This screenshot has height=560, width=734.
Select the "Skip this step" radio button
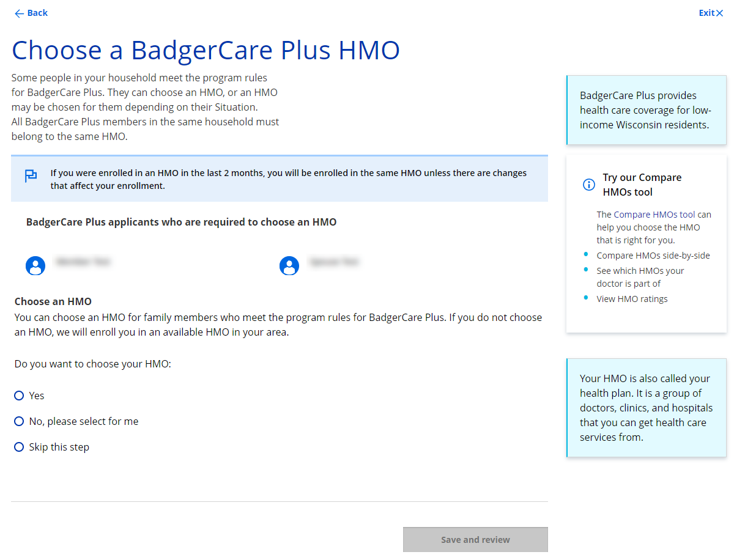[19, 448]
